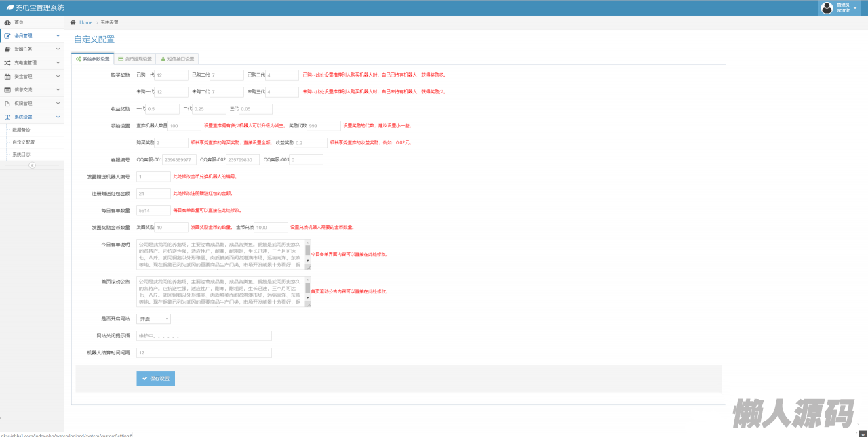Open 数据备份 in the sidebar submenu

[x=22, y=129]
